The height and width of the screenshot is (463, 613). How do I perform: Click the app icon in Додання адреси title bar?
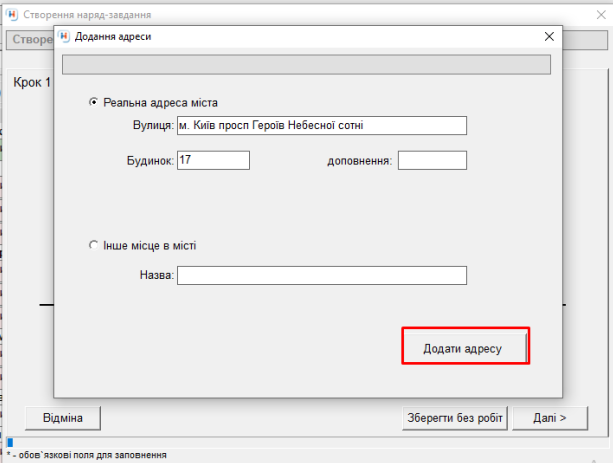click(x=65, y=36)
